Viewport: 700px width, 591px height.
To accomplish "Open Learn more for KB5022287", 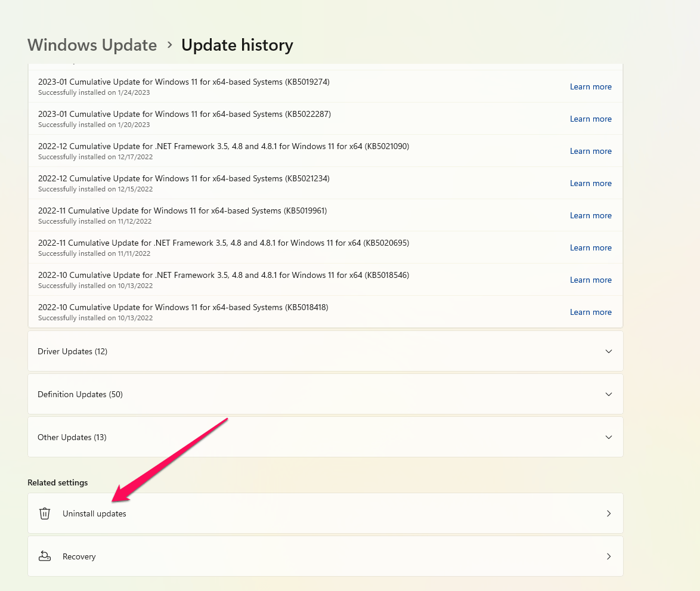I will point(591,119).
